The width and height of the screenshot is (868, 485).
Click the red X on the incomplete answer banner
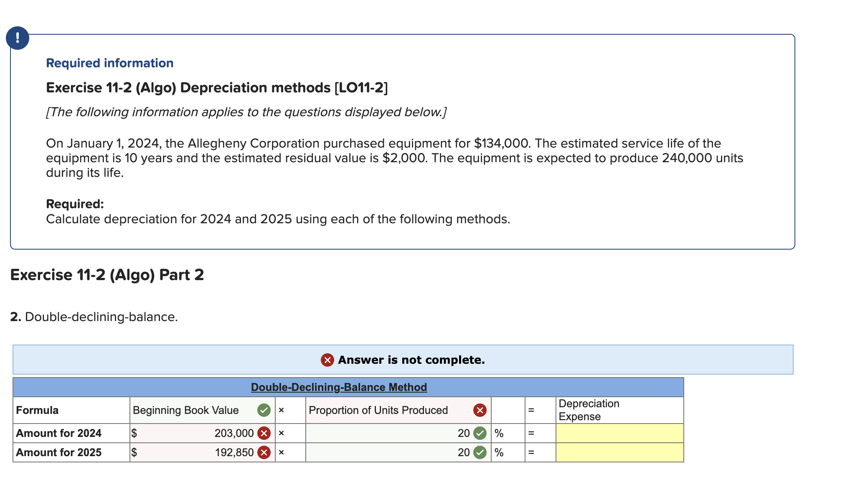click(328, 360)
